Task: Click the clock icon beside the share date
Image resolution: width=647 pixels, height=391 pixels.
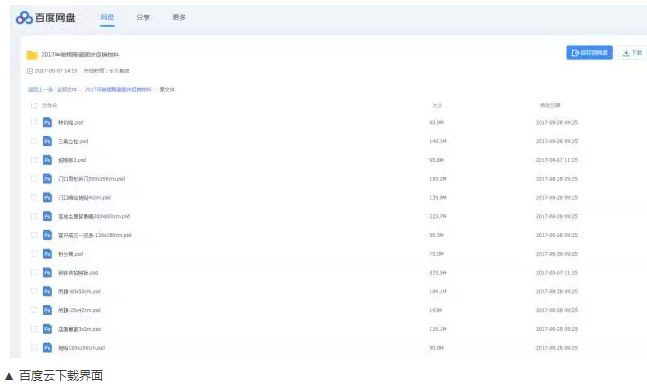Action: coord(30,71)
